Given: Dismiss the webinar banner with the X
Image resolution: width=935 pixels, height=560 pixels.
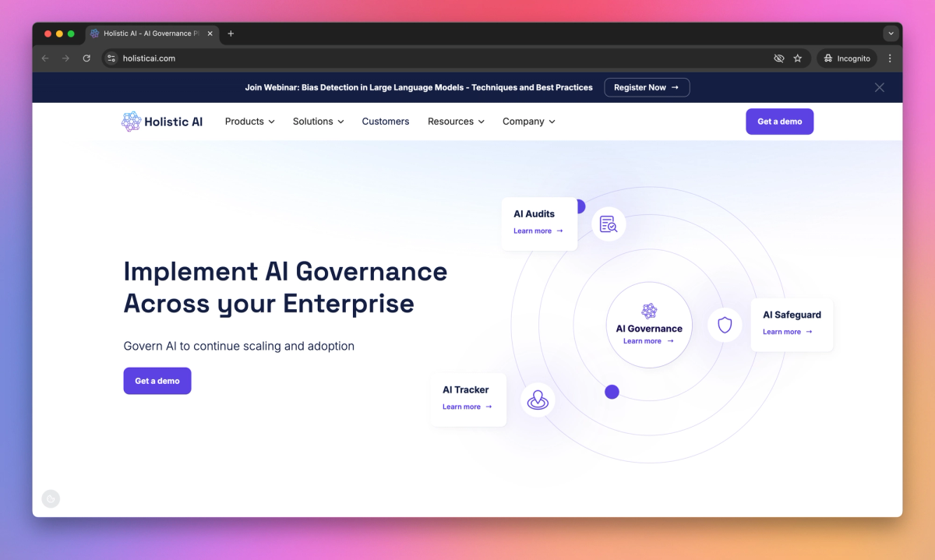Looking at the screenshot, I should pyautogui.click(x=879, y=87).
